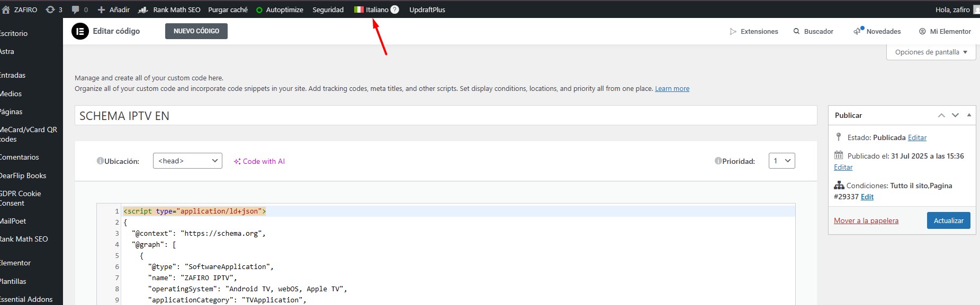Collapse the Publicar panel using the triangle toggle
Viewport: 980px width, 305px height.
969,115
